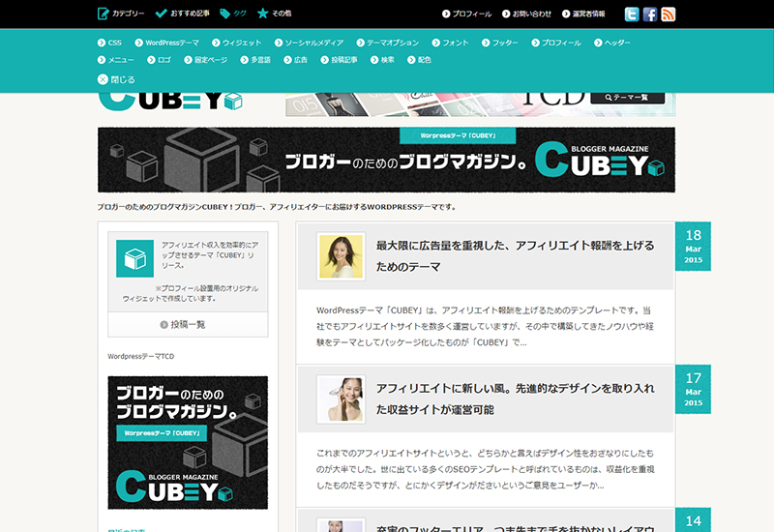Click the arrow icon beside お問い合わせ
The height and width of the screenshot is (532, 774).
coord(506,14)
